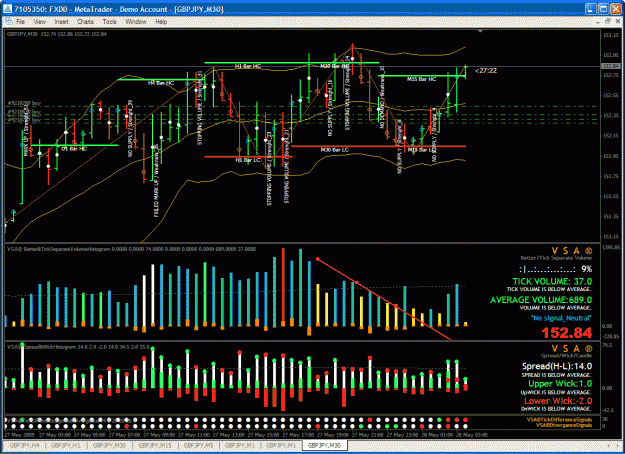The width and height of the screenshot is (625, 454).
Task: Open the View menu
Action: point(39,22)
